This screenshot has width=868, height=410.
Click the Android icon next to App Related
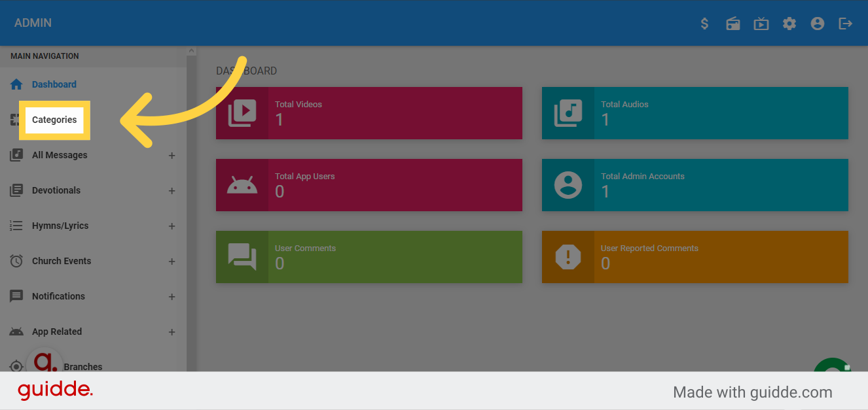pyautogui.click(x=15, y=332)
